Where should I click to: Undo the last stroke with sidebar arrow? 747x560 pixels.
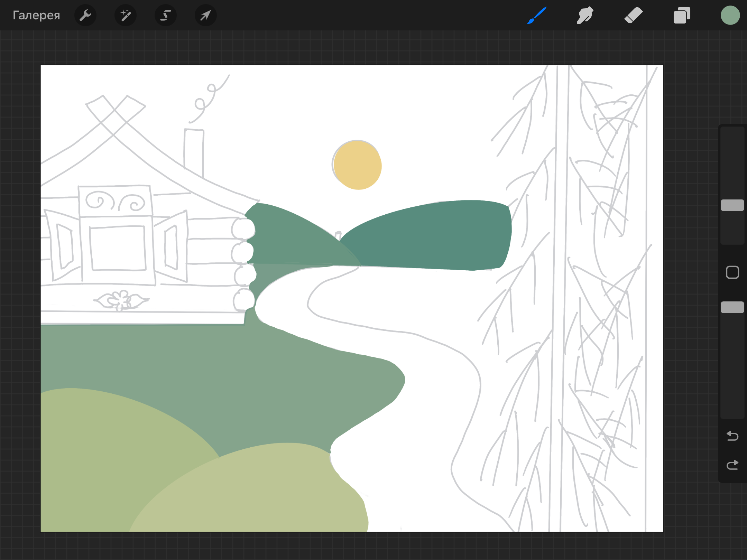[x=732, y=436]
